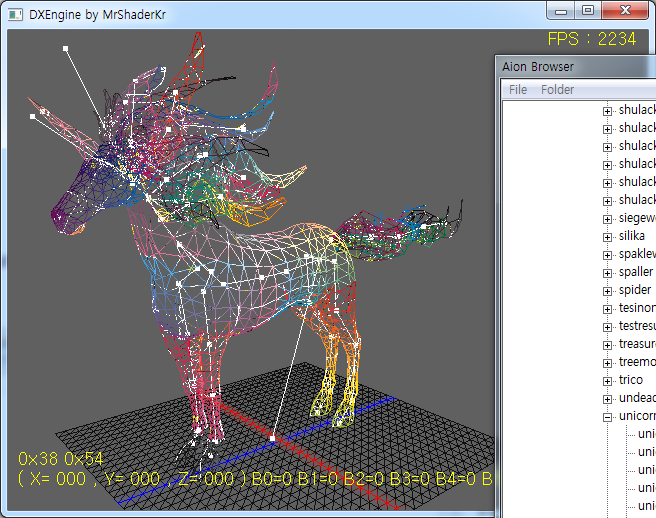Image resolution: width=656 pixels, height=518 pixels.
Task: Expand the spider tree node
Action: (607, 291)
